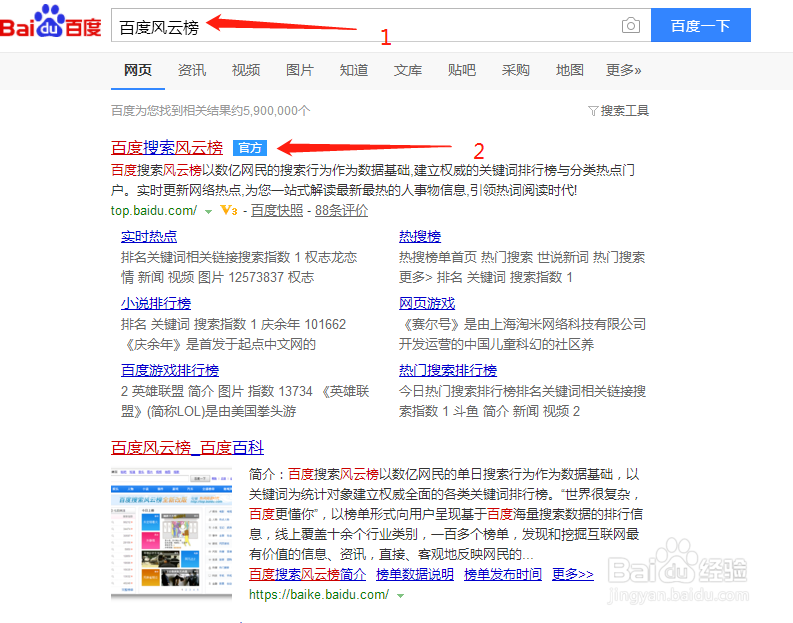Switch to the 资讯 tab
Image resolution: width=793 pixels, height=623 pixels.
pos(192,70)
